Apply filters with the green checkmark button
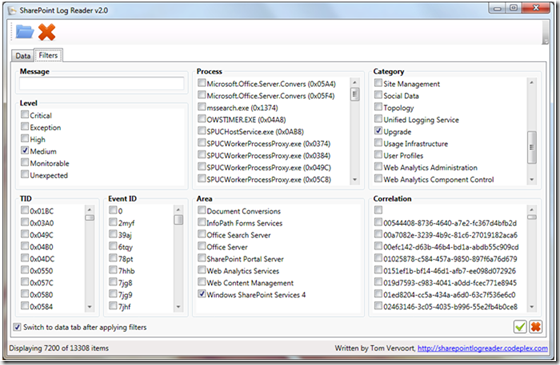 [520, 326]
